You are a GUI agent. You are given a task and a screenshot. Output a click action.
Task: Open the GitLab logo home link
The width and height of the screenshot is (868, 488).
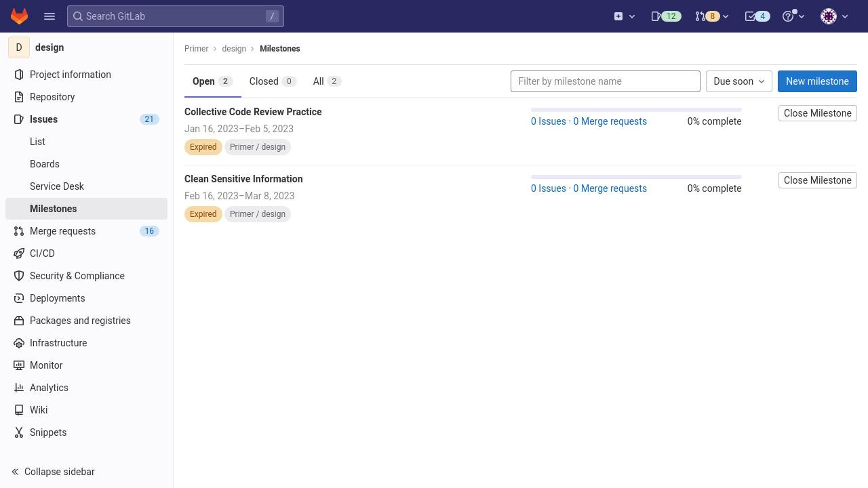click(19, 16)
